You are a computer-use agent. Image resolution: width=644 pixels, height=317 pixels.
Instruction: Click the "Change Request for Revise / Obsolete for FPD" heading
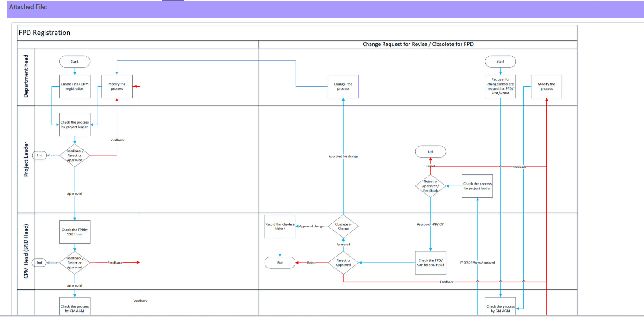(x=418, y=44)
